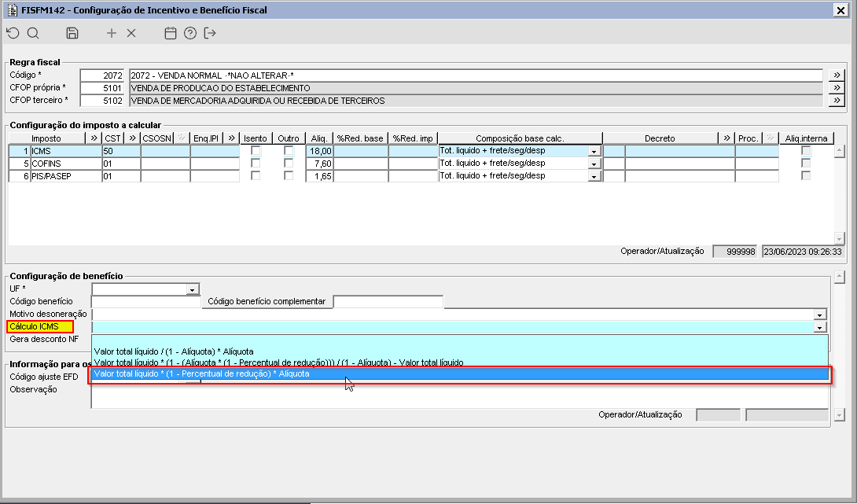Click the Código benefício complementar field

click(x=388, y=302)
